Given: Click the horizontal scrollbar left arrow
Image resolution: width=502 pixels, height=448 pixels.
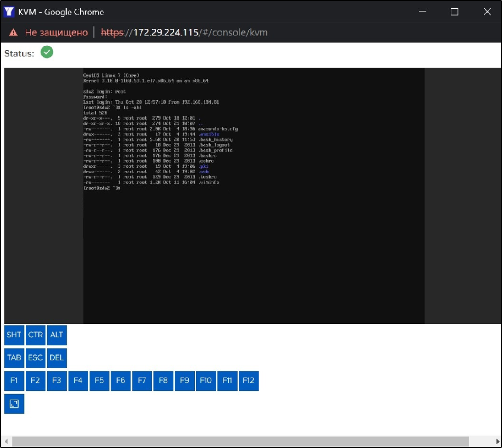Looking at the screenshot, I should point(6,441).
